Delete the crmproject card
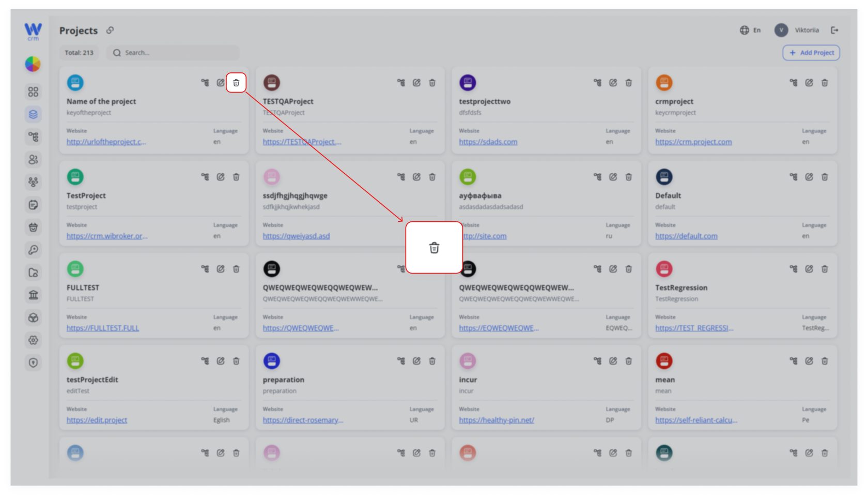This screenshot has width=868, height=498. point(825,83)
